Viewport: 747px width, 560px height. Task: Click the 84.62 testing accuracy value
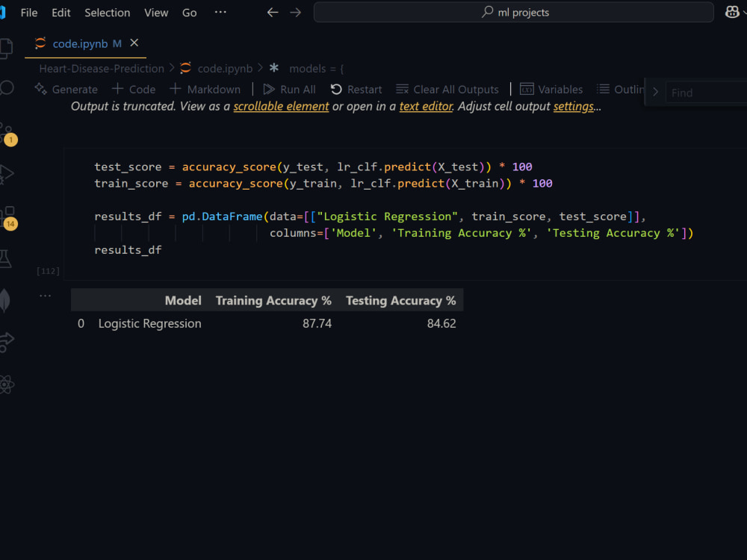click(441, 324)
